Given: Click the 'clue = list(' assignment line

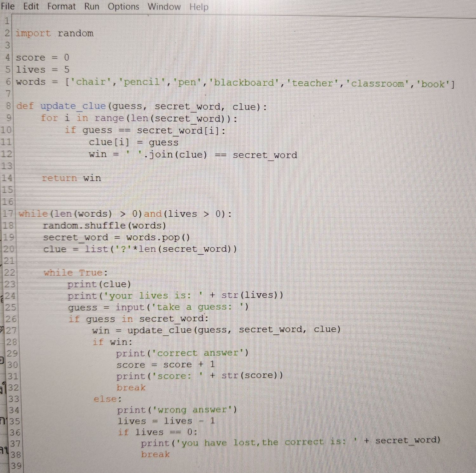Looking at the screenshot, I should click(x=140, y=249).
